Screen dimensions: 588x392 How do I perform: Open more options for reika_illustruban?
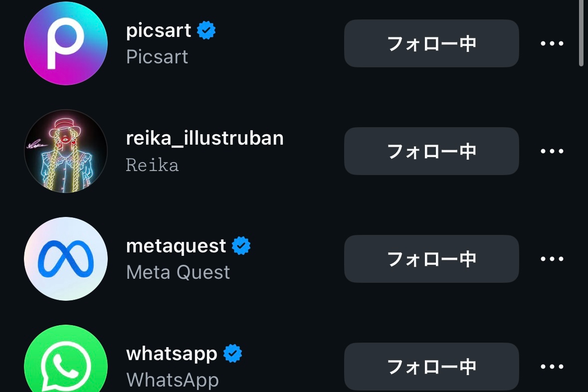(x=552, y=151)
